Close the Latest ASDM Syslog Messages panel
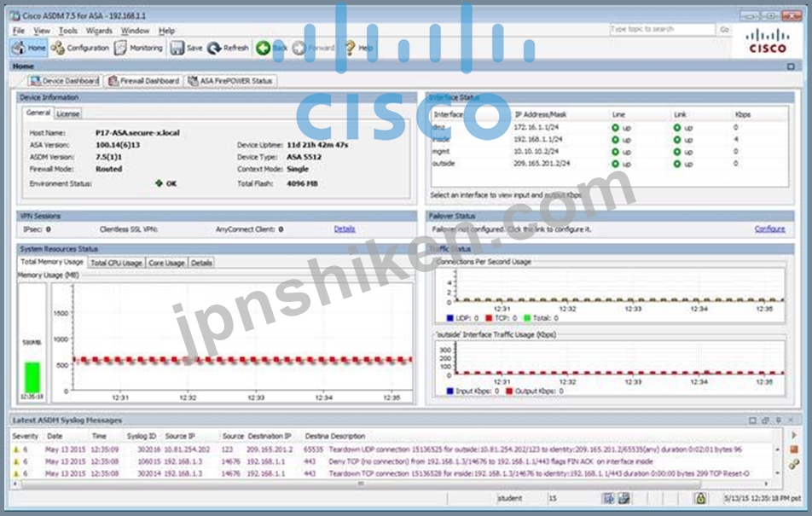Image resolution: width=812 pixels, height=516 pixels. (x=791, y=420)
